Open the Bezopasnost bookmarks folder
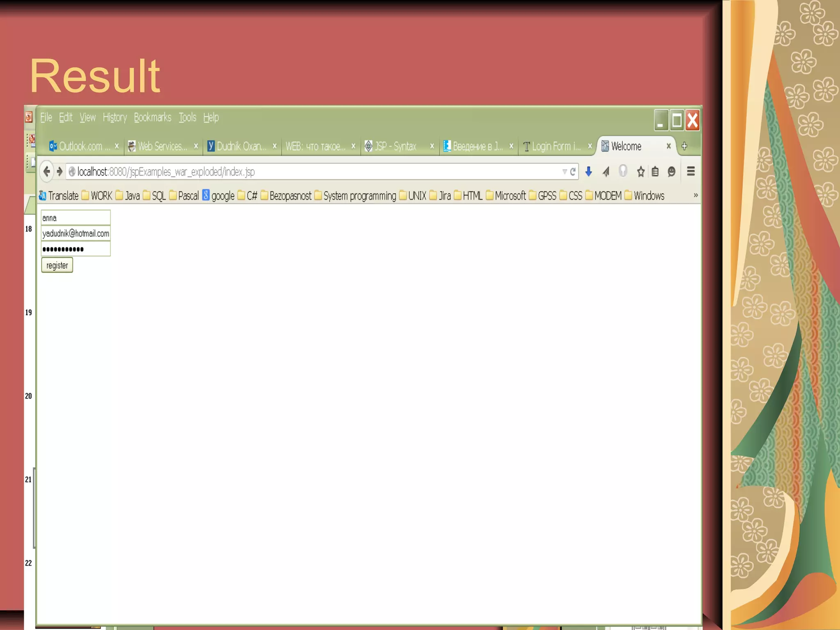Screen dimensions: 840x630 [x=286, y=196]
